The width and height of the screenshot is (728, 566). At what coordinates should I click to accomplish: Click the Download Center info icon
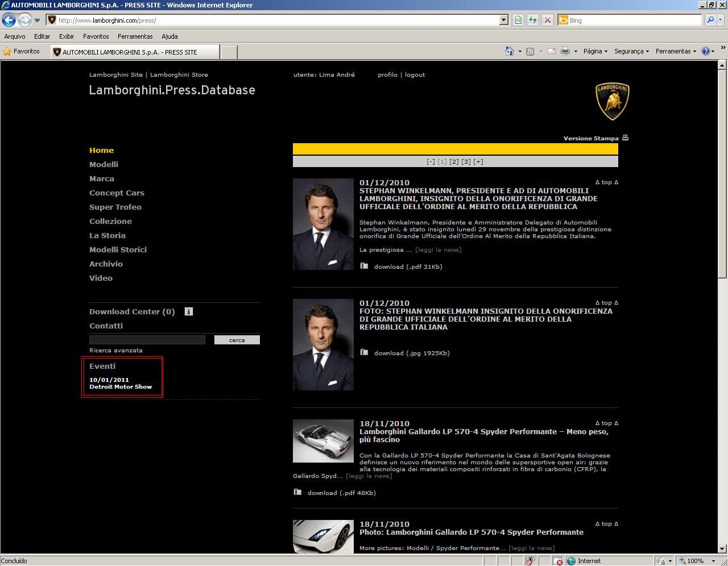[x=189, y=311]
